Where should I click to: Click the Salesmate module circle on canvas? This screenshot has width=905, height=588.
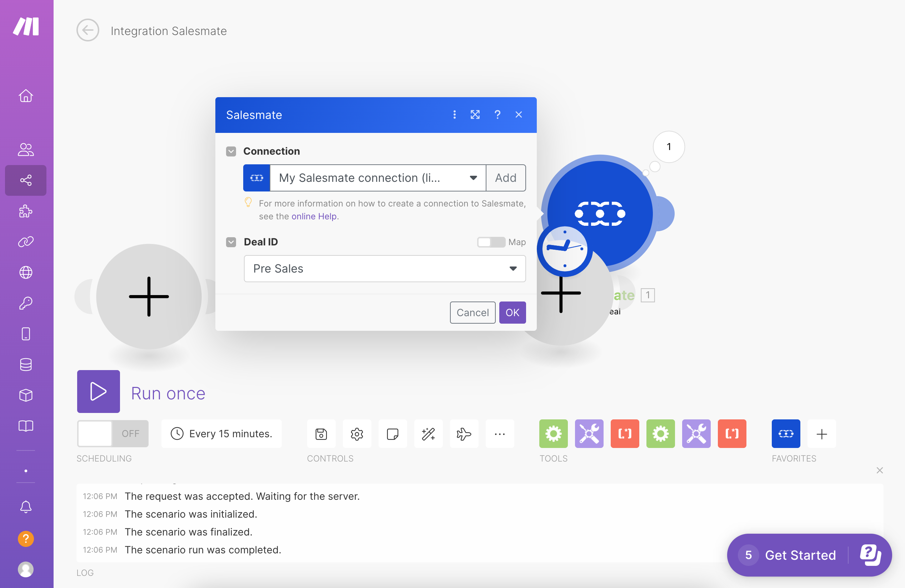(600, 214)
